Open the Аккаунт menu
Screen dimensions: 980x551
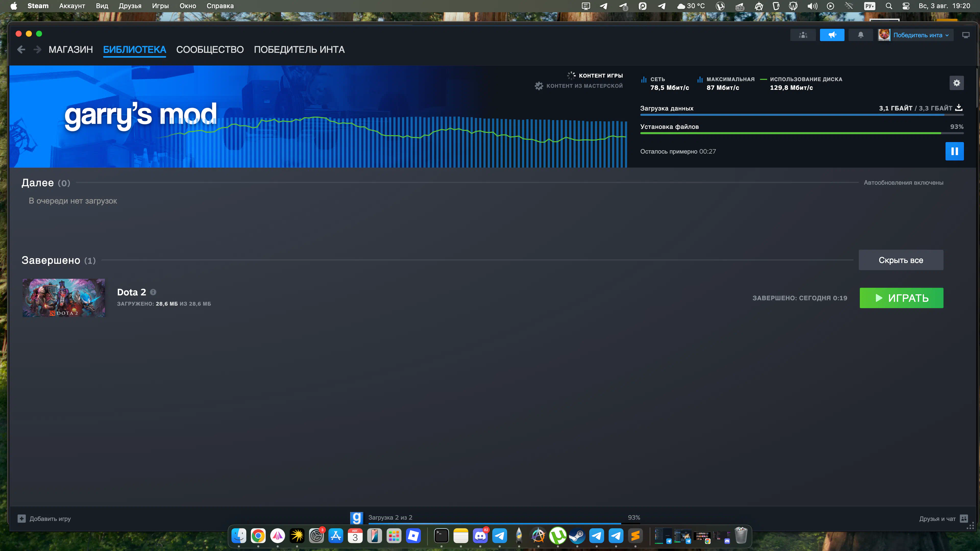(72, 6)
